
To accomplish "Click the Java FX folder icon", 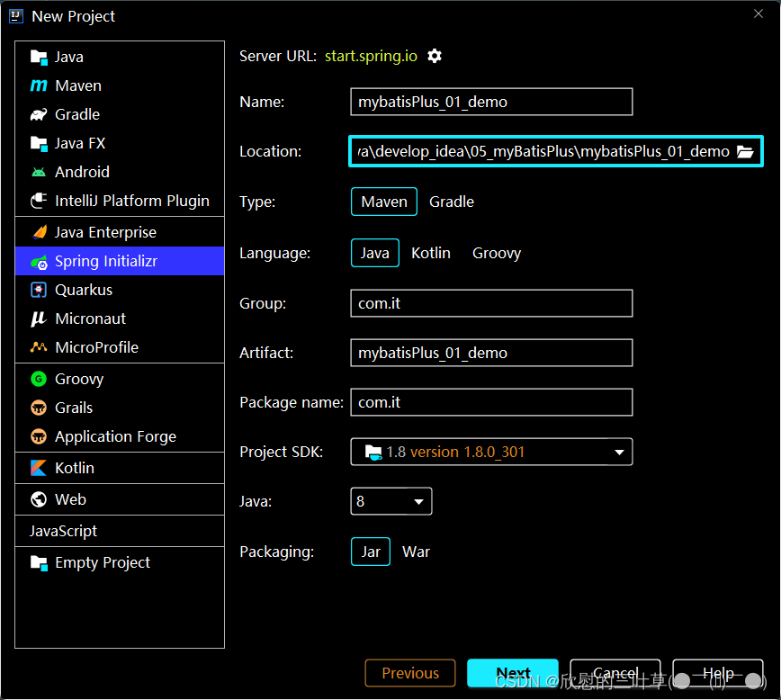I will pos(39,143).
